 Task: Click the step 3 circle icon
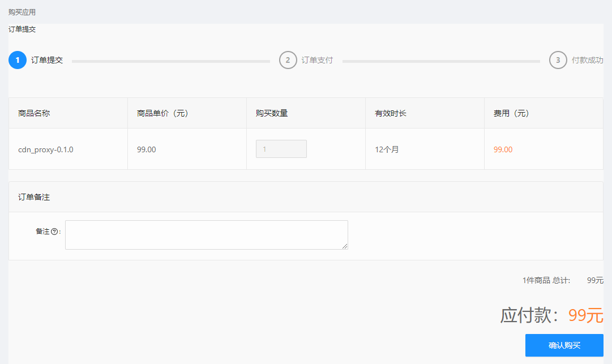(x=558, y=60)
